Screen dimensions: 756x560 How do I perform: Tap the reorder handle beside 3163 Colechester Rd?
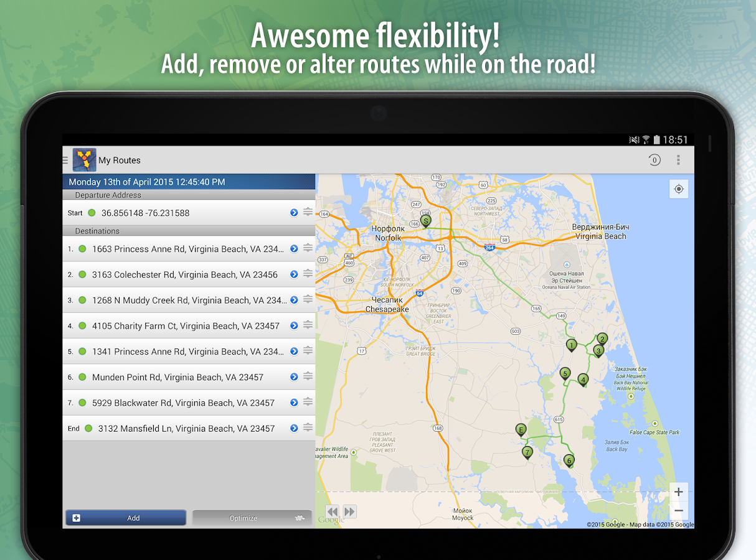click(307, 274)
